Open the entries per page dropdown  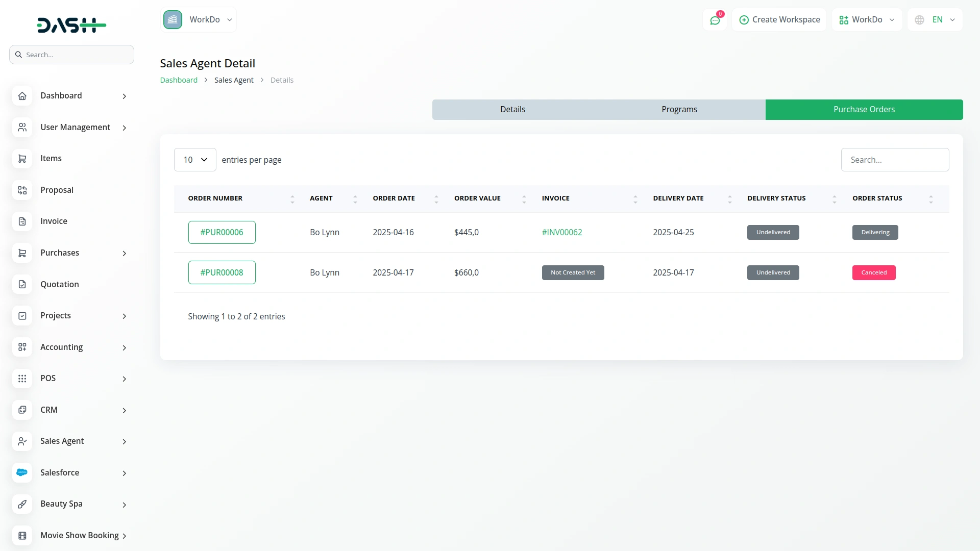point(195,160)
